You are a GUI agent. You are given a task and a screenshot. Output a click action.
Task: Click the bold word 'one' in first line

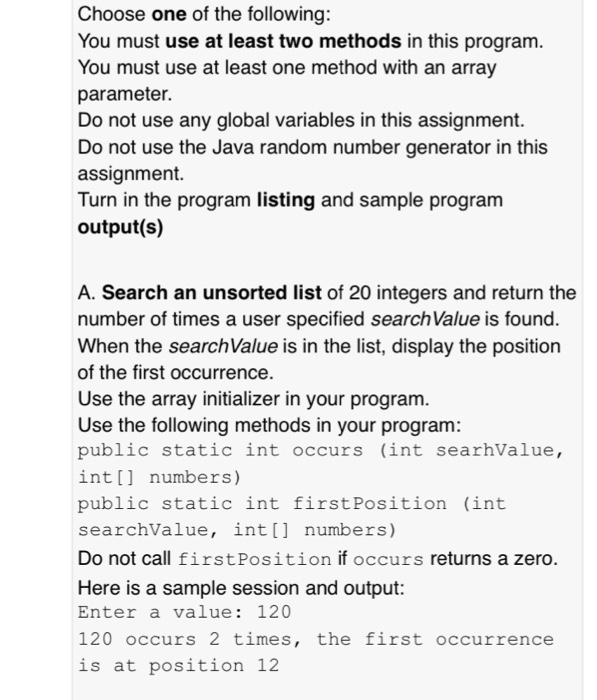pyautogui.click(x=169, y=14)
